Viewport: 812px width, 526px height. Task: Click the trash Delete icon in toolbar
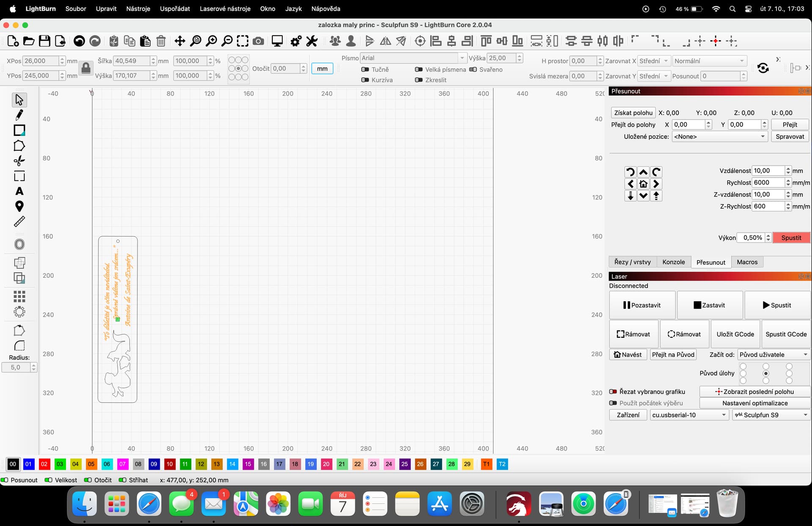[161, 41]
